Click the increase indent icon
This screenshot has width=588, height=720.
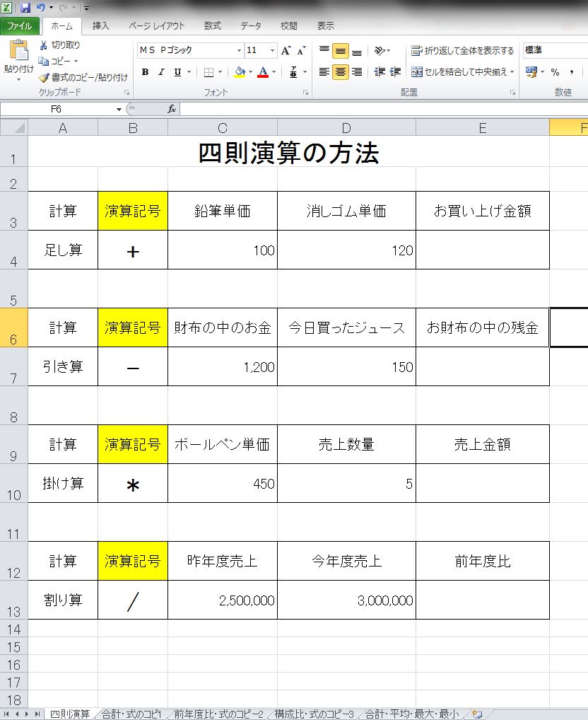click(x=395, y=72)
